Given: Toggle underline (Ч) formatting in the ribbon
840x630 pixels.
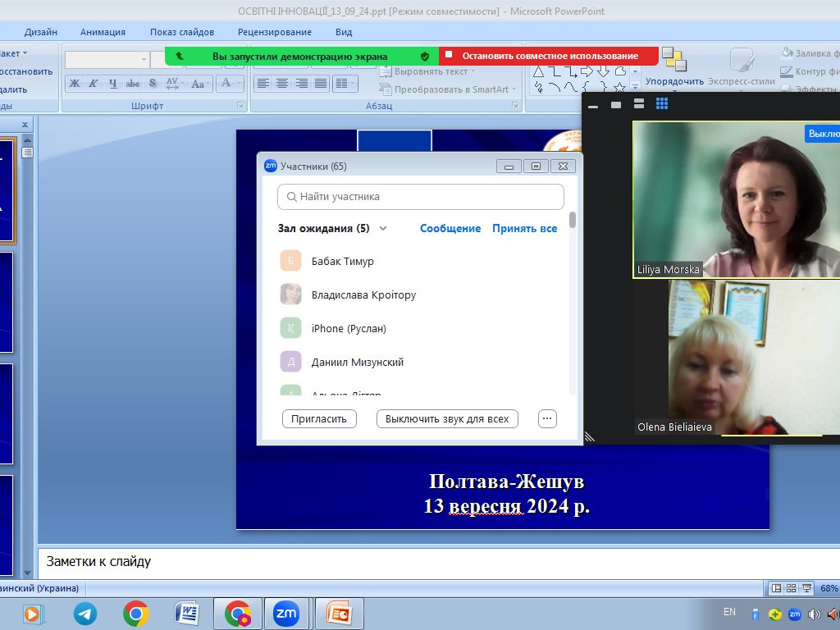Looking at the screenshot, I should 112,84.
